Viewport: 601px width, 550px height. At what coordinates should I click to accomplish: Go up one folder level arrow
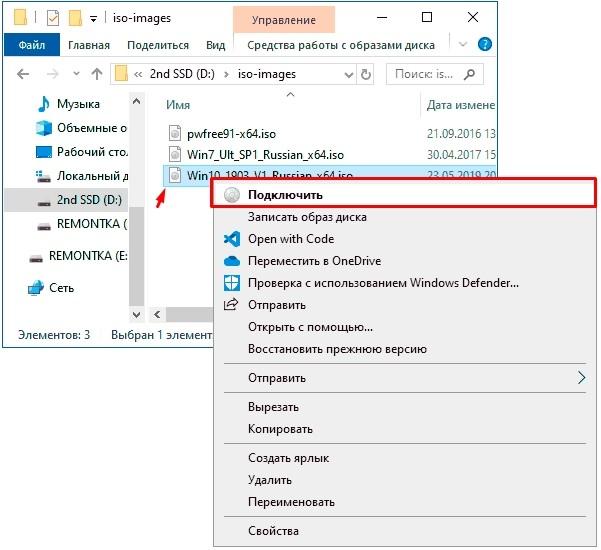[x=97, y=74]
